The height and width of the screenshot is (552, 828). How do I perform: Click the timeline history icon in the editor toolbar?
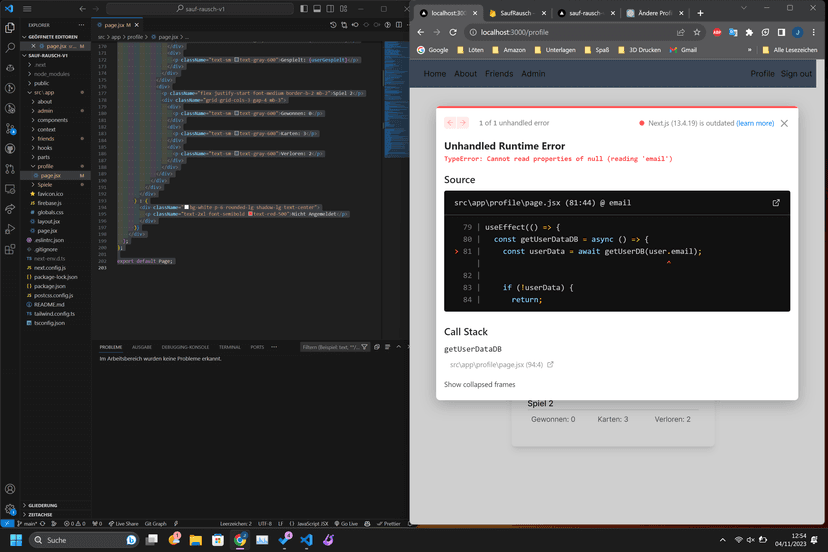pos(333,25)
